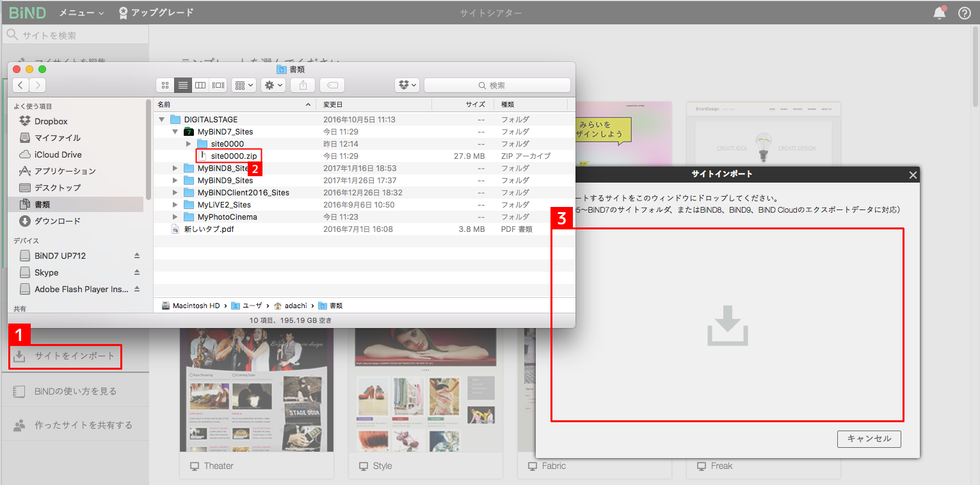Close the サイトインポート dialog

point(913,174)
